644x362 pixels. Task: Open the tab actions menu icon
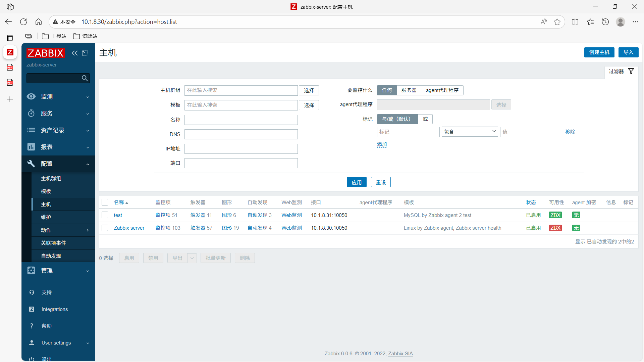(10, 38)
